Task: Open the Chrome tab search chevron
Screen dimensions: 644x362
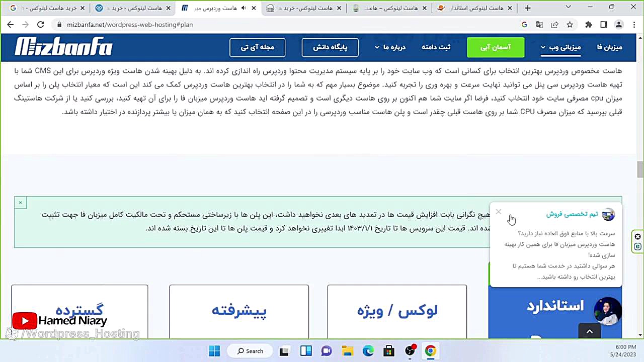Action: pos(568,8)
